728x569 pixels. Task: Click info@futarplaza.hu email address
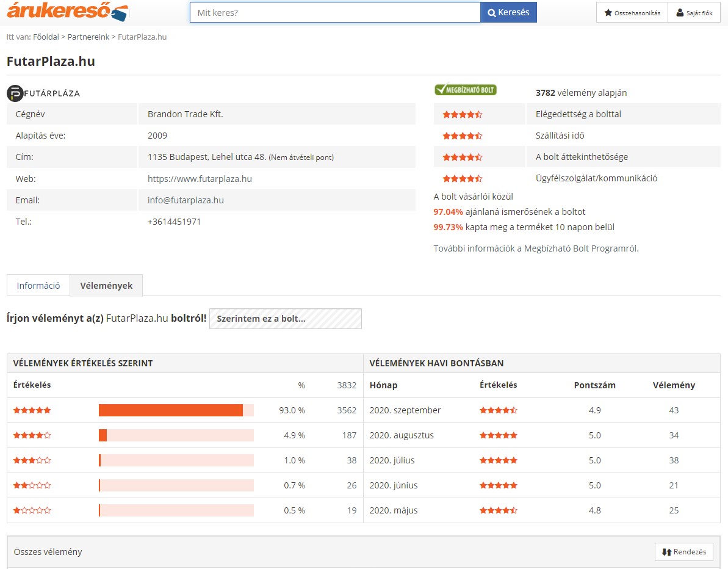point(186,200)
